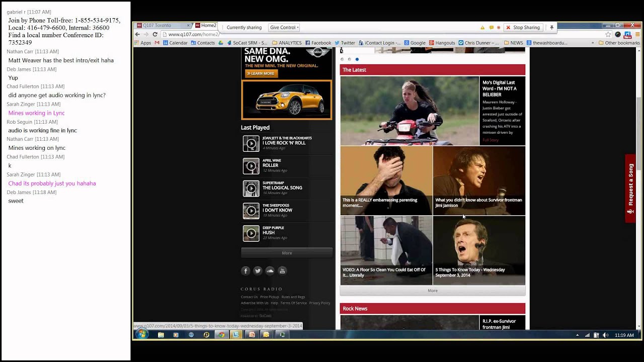Open the Floor So Clean video story
Screen dimensions: 644x362
pyautogui.click(x=386, y=250)
